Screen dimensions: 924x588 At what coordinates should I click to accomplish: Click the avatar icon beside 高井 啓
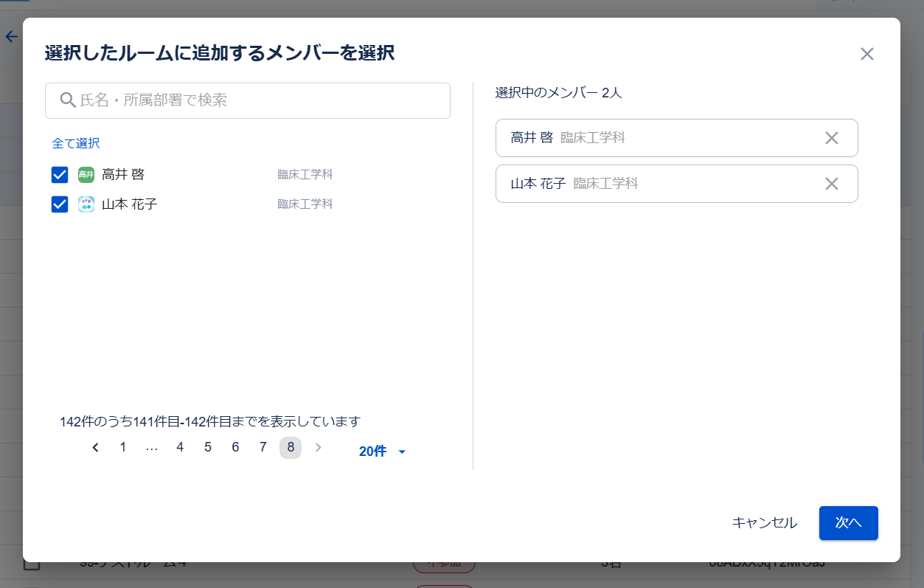pyautogui.click(x=86, y=175)
